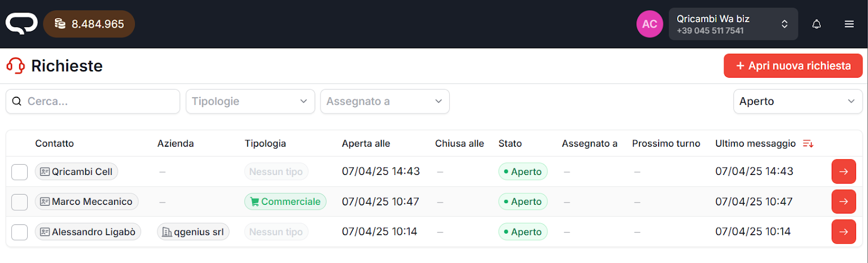Viewport: 868px width, 263px height.
Task: Open the Aperto status filter dropdown
Action: coord(797,102)
